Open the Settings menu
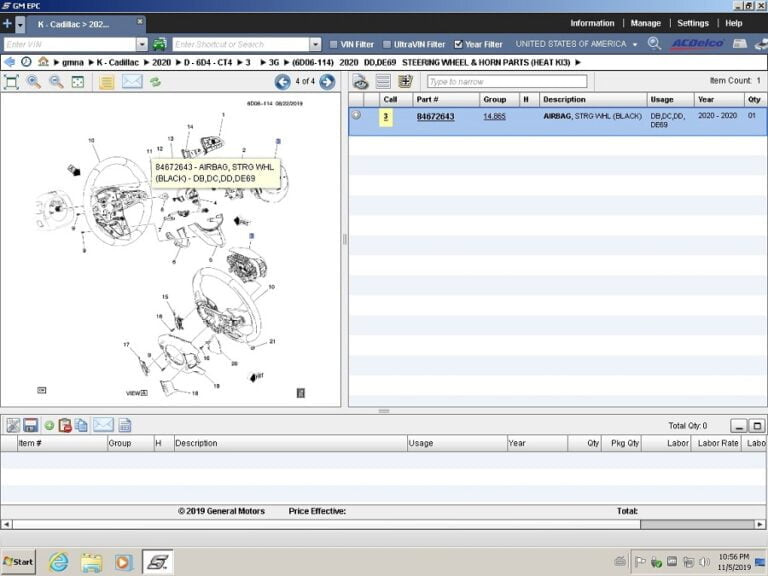This screenshot has height=576, width=768. [x=692, y=23]
